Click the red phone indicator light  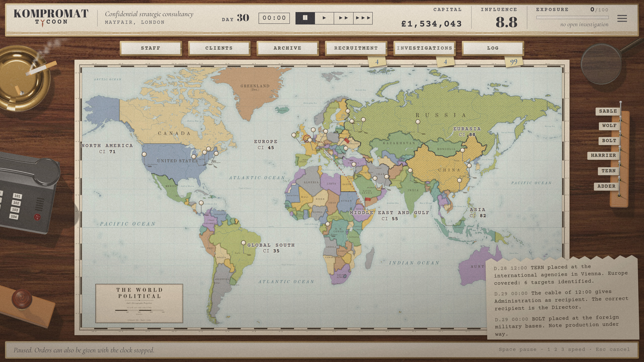point(37,217)
